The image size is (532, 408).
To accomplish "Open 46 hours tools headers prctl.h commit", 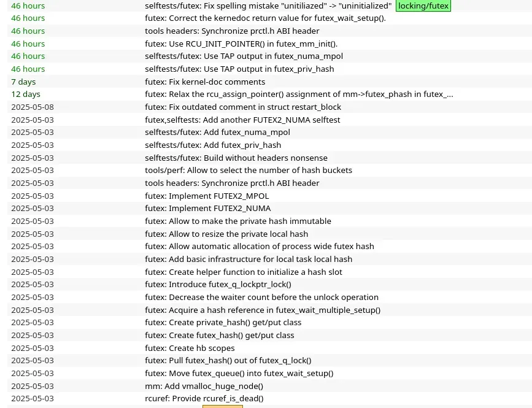I will [232, 31].
